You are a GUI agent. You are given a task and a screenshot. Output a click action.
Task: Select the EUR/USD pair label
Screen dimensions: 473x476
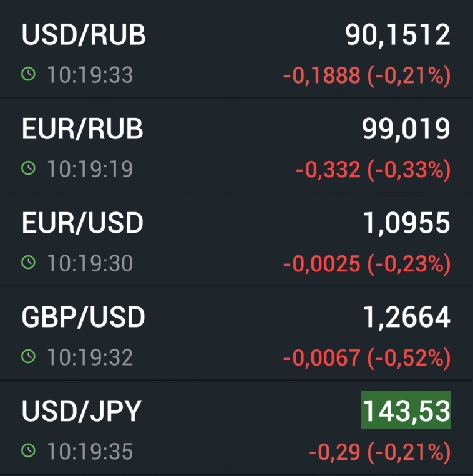coord(82,223)
